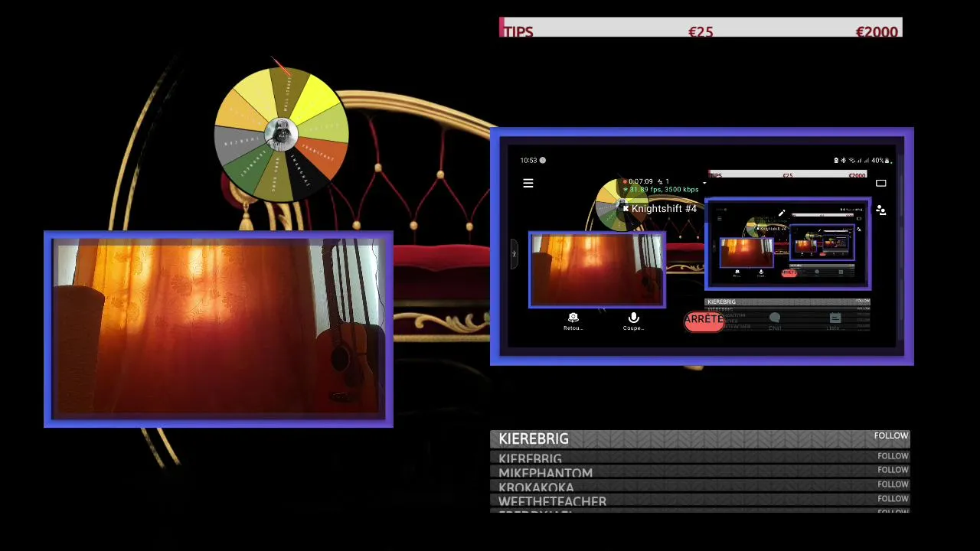Viewport: 980px width, 551px height.
Task: Click the Knightshift #4 stream title
Action: click(663, 208)
